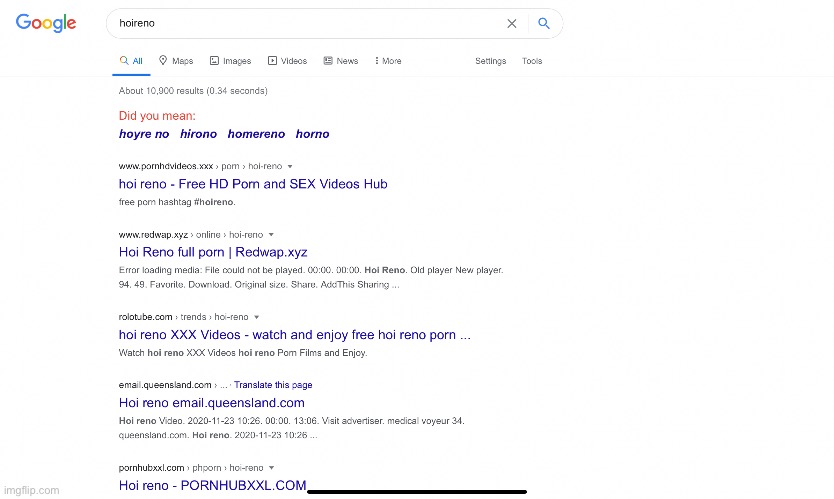Expand the arrow beside the redwap.xyz URL
Image resolution: width=834 pixels, height=499 pixels.
click(271, 234)
